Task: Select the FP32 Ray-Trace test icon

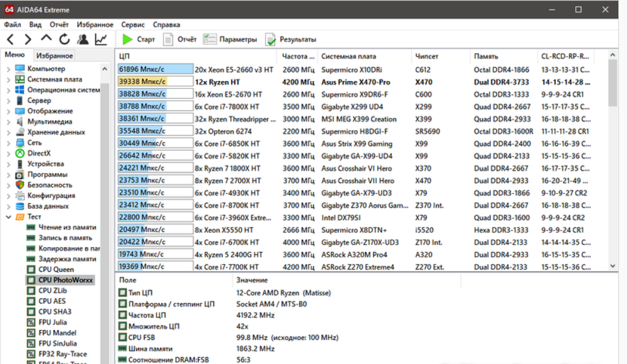Action: click(x=31, y=354)
